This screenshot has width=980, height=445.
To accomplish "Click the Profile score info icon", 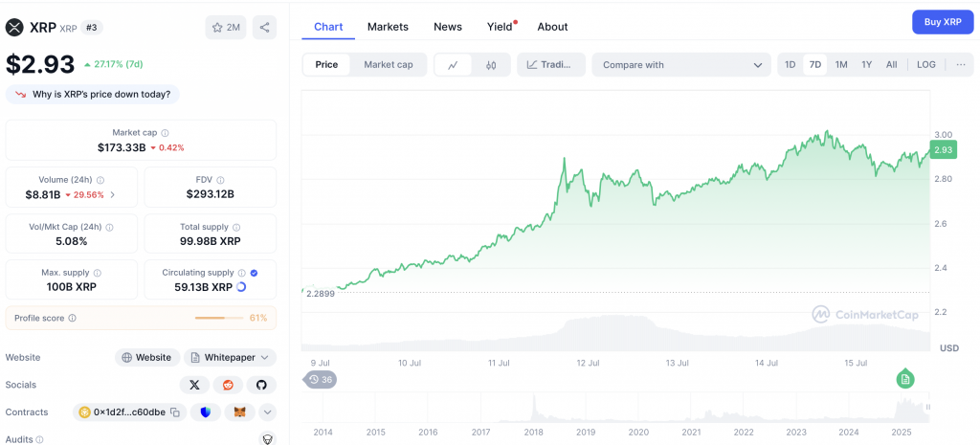I will [73, 318].
